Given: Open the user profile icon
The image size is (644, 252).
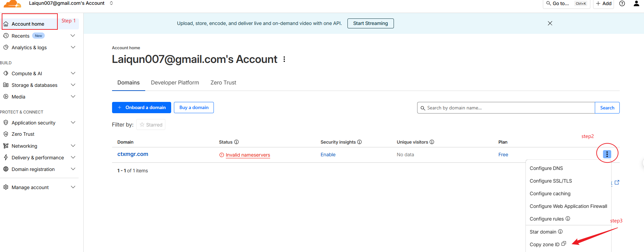Looking at the screenshot, I should (x=636, y=3).
